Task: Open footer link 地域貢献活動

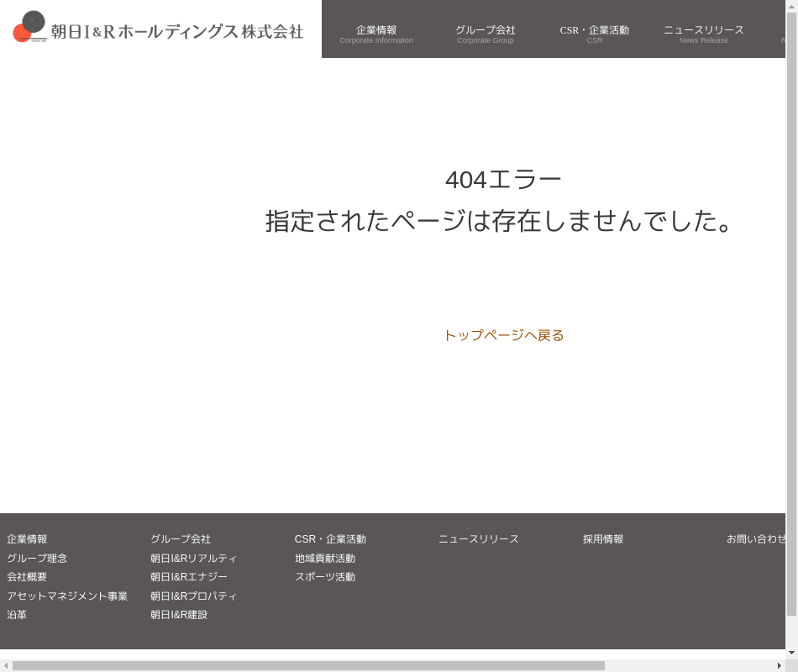Action: 325,559
